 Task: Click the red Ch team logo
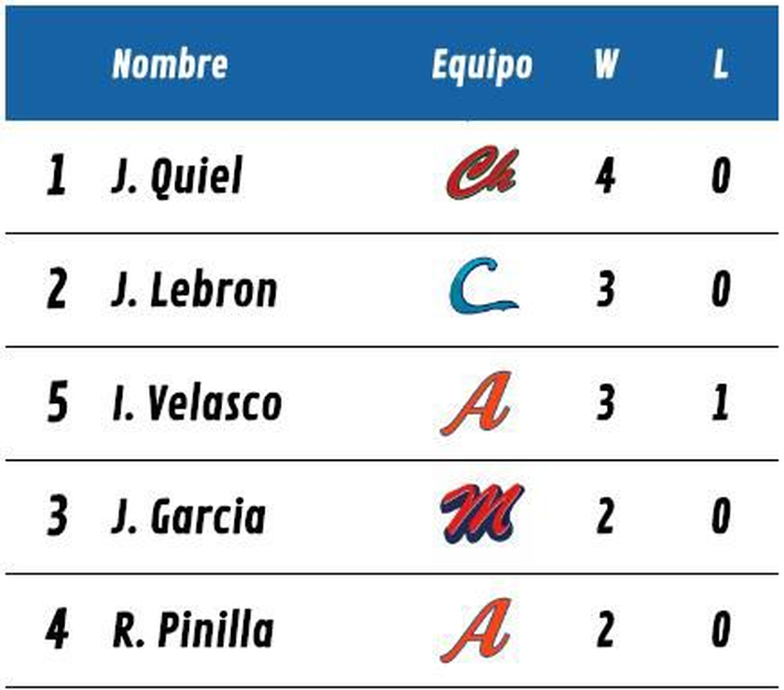click(x=482, y=174)
